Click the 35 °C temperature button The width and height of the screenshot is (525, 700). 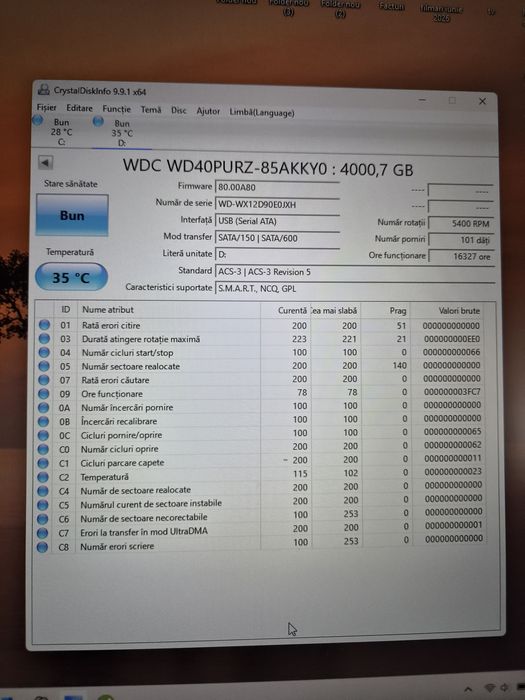click(x=71, y=277)
